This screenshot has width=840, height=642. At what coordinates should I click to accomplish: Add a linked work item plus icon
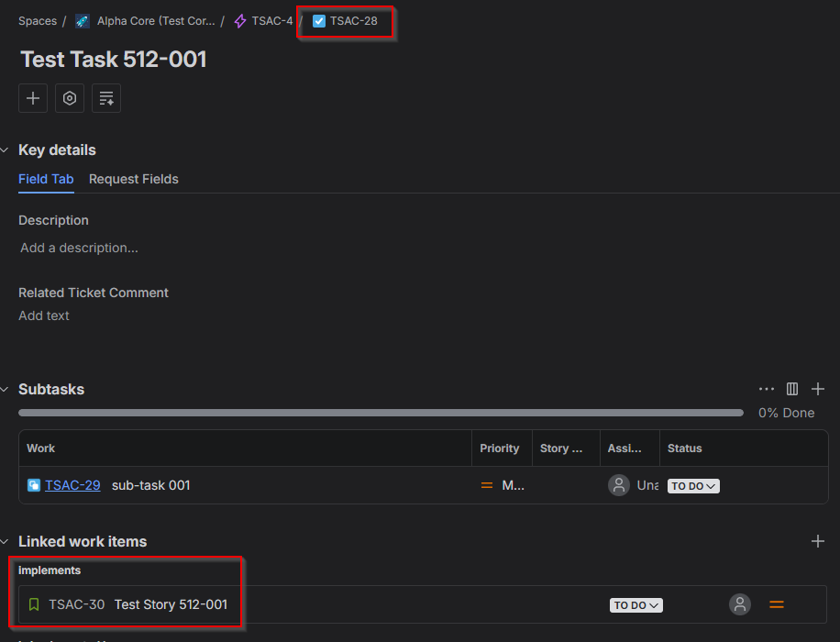pos(818,541)
